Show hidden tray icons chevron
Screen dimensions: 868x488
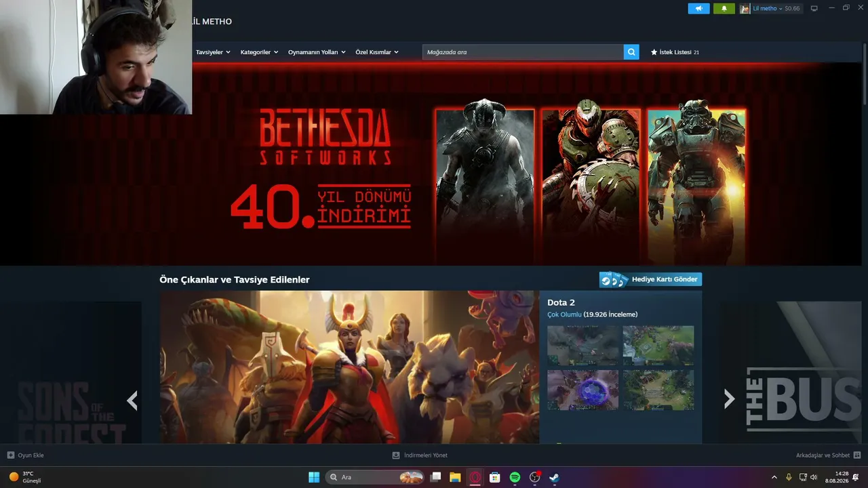(774, 477)
